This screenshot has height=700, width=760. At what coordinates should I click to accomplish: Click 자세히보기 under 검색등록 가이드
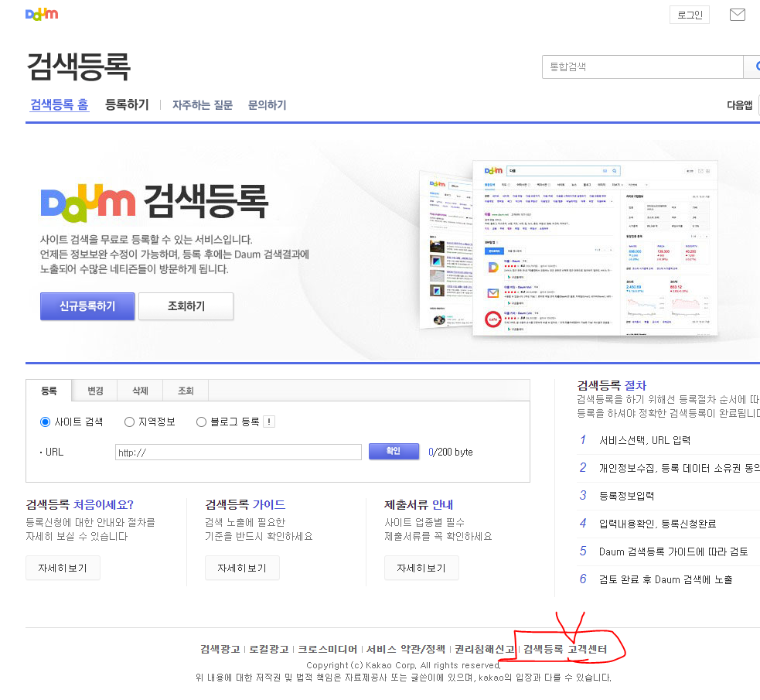242,568
